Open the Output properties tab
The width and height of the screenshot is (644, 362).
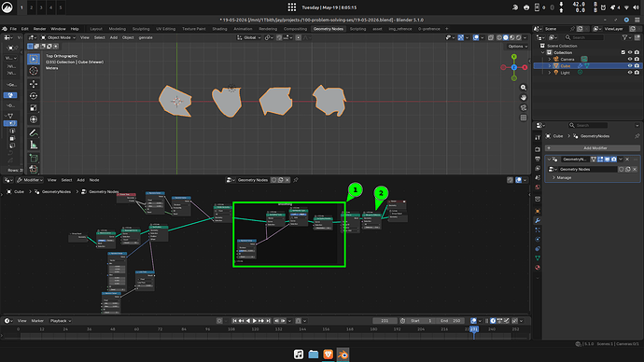pyautogui.click(x=538, y=159)
